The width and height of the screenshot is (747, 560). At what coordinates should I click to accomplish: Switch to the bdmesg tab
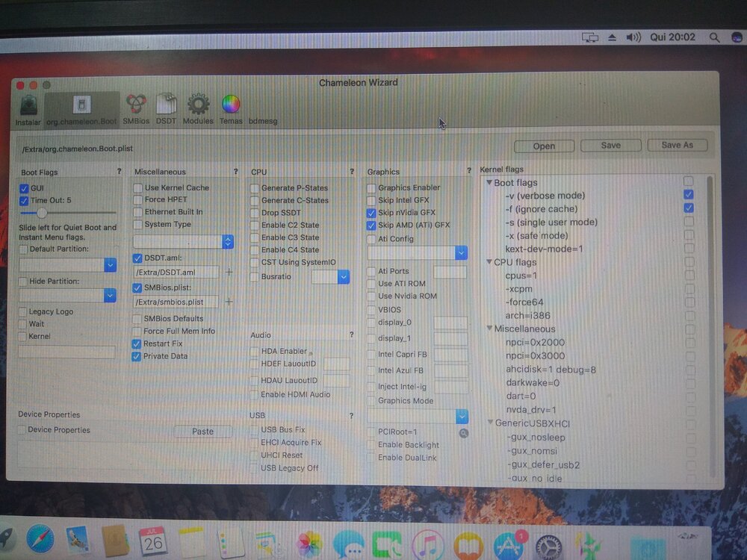[x=263, y=121]
